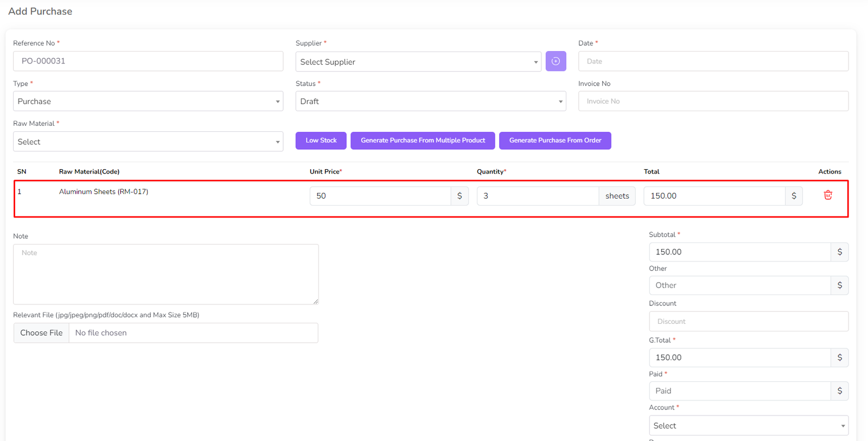
Task: Click Generate Purchase From Order button
Action: pos(555,140)
